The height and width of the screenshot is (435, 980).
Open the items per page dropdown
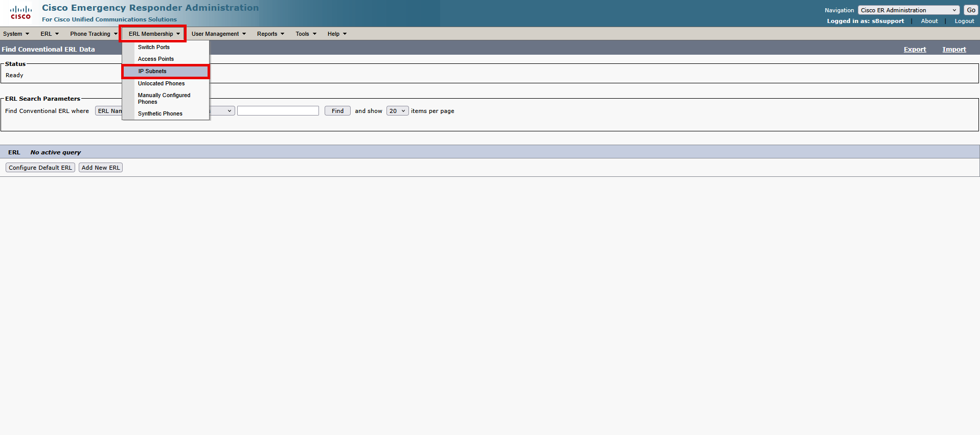(397, 111)
